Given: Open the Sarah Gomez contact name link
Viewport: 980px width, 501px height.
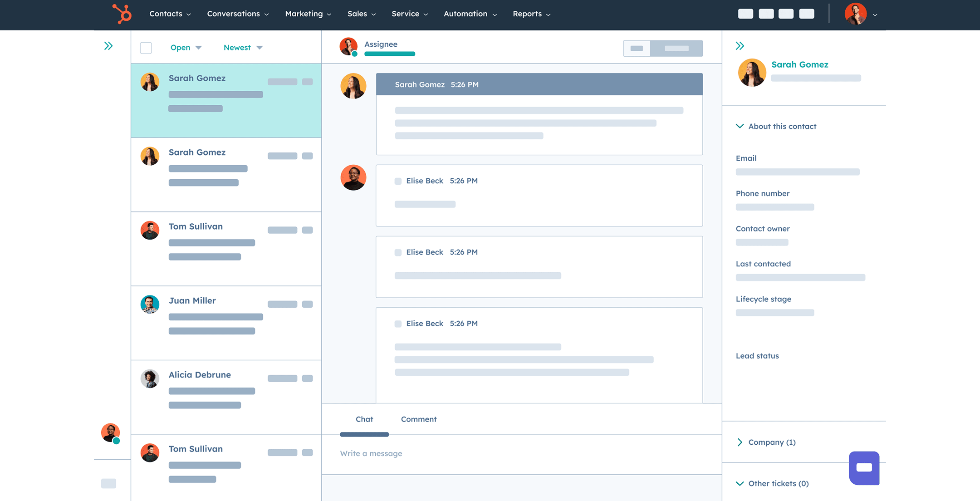Looking at the screenshot, I should click(800, 65).
